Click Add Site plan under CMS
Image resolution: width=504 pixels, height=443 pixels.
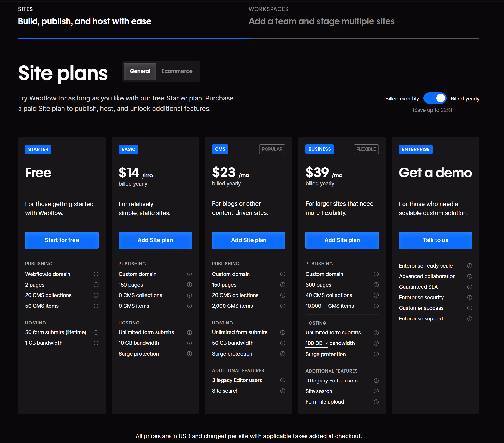(249, 240)
